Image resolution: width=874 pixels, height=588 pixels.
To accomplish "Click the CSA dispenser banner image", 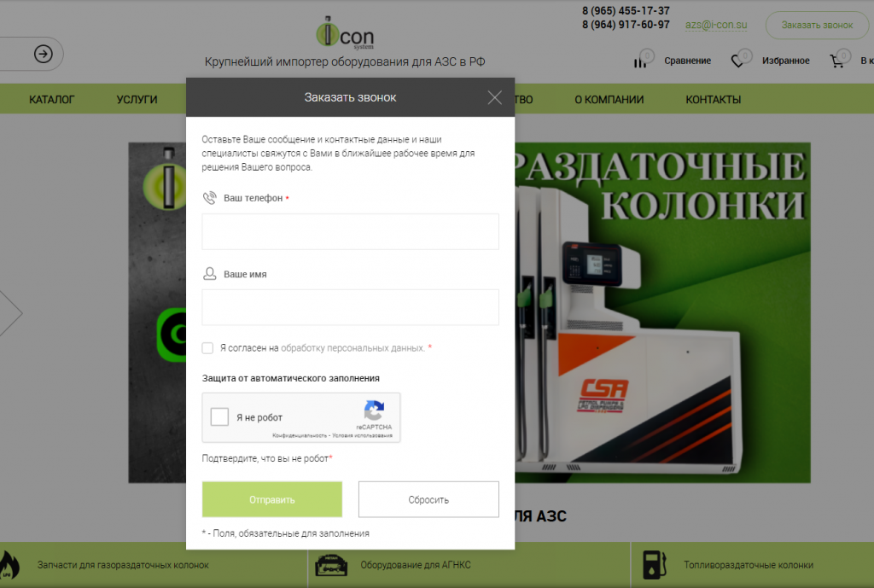I will [662, 312].
